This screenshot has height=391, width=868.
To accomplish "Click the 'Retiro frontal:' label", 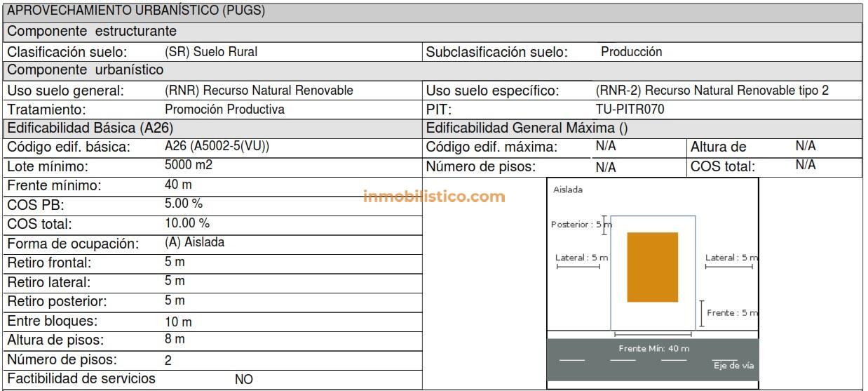I will (49, 263).
